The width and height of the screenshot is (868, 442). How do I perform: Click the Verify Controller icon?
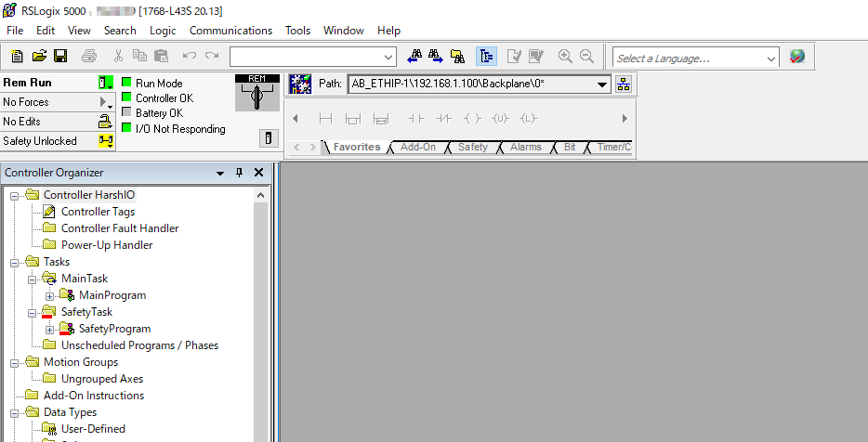tap(535, 56)
